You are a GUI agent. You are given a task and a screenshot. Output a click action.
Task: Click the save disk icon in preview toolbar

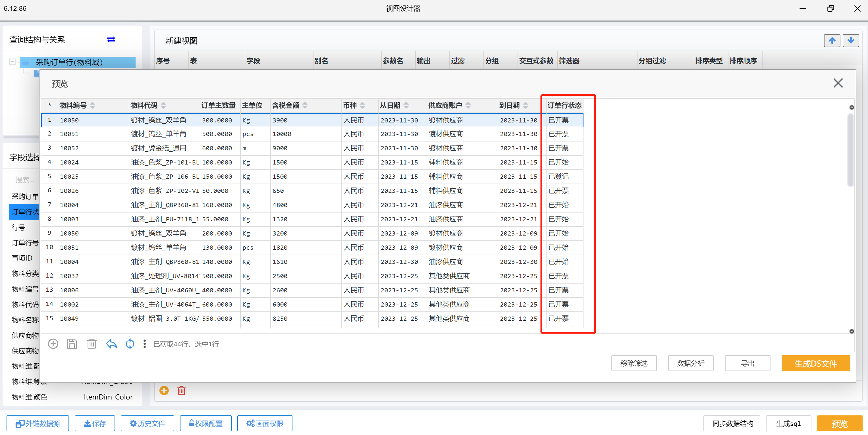(72, 344)
